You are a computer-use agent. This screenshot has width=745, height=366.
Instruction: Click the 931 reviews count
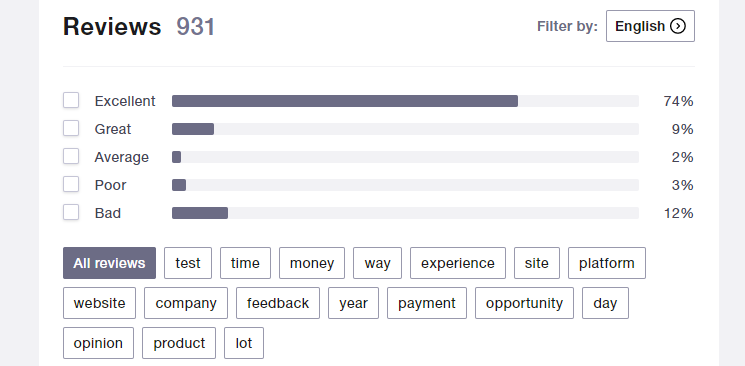coord(196,27)
